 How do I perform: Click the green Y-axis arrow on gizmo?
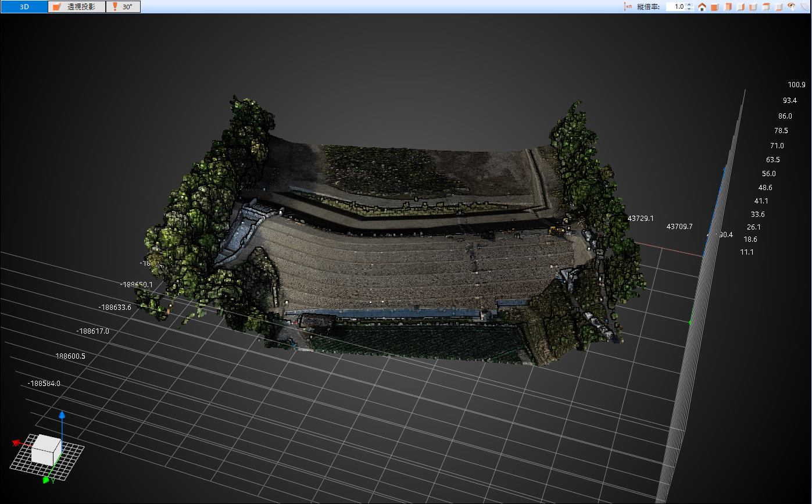click(x=46, y=480)
